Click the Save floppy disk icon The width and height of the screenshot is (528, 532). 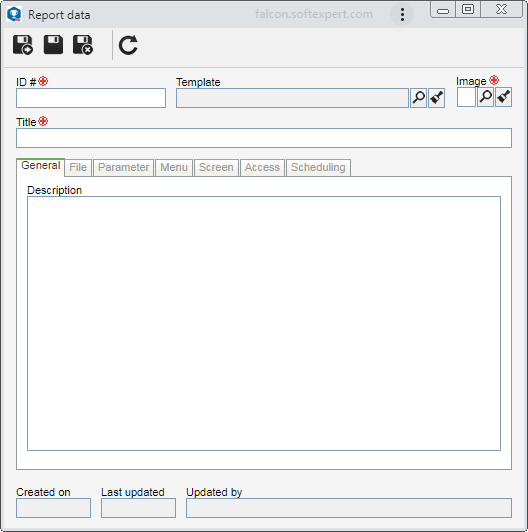53,44
